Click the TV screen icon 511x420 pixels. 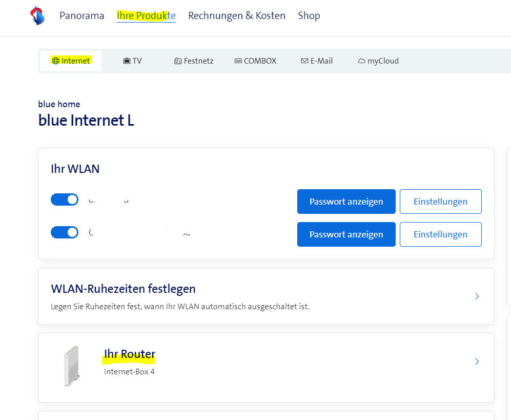coord(127,61)
